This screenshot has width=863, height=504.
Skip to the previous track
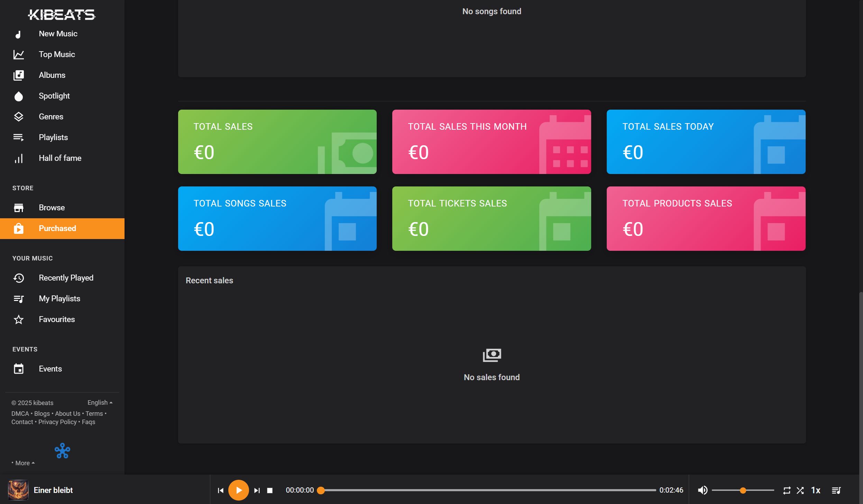click(221, 490)
